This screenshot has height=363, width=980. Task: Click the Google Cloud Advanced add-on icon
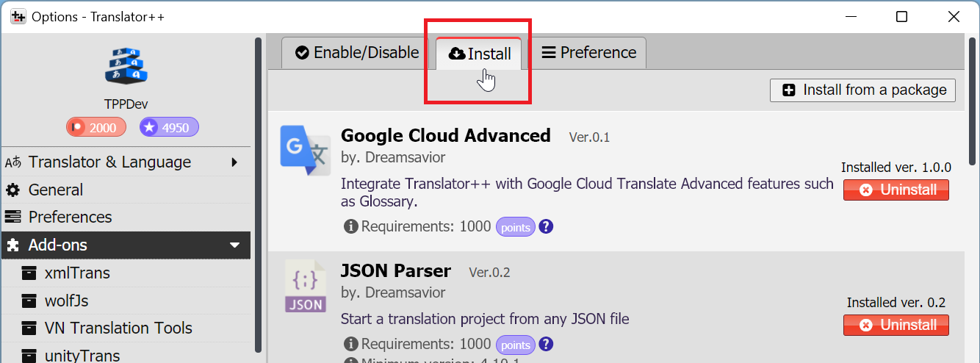click(306, 150)
